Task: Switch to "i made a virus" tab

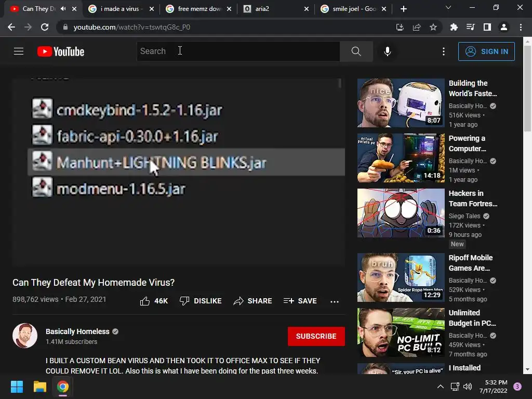Action: pyautogui.click(x=121, y=9)
